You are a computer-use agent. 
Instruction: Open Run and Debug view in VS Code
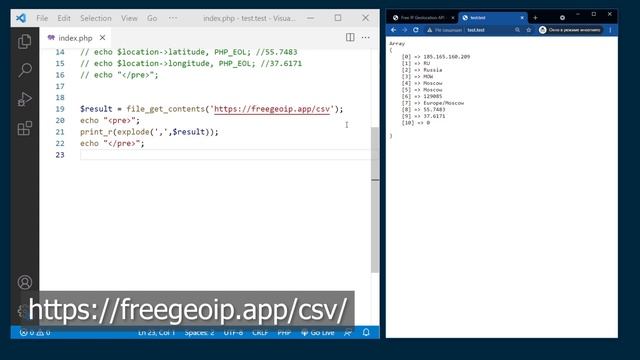tap(24, 99)
